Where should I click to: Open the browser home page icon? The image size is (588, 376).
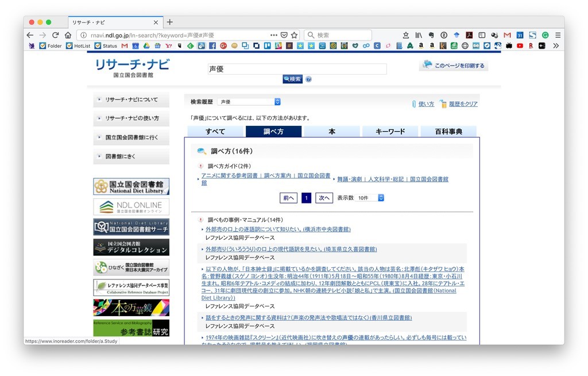(68, 35)
